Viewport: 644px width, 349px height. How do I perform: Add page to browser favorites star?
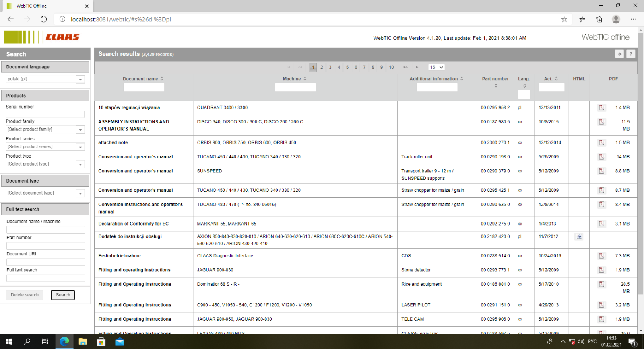[564, 19]
